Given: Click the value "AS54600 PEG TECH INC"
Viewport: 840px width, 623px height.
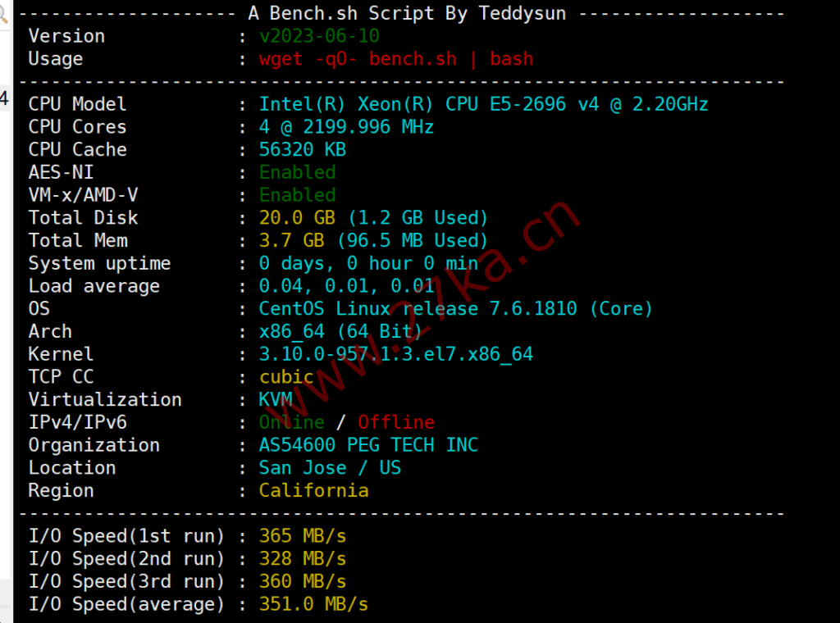Looking at the screenshot, I should (368, 445).
